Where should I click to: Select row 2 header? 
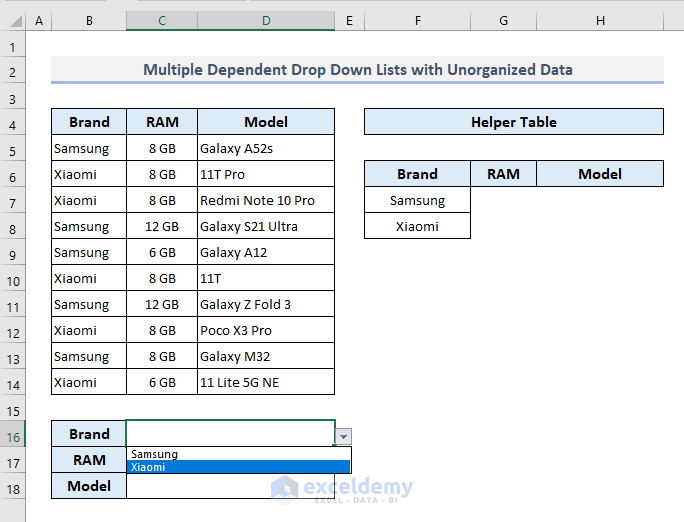[x=13, y=72]
